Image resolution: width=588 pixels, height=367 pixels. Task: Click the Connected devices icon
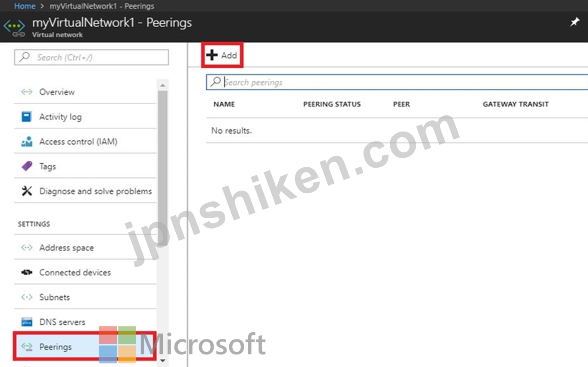click(x=27, y=273)
